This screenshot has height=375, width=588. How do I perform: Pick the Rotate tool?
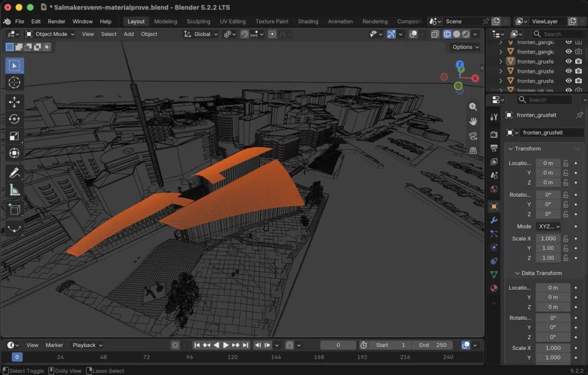pos(14,119)
